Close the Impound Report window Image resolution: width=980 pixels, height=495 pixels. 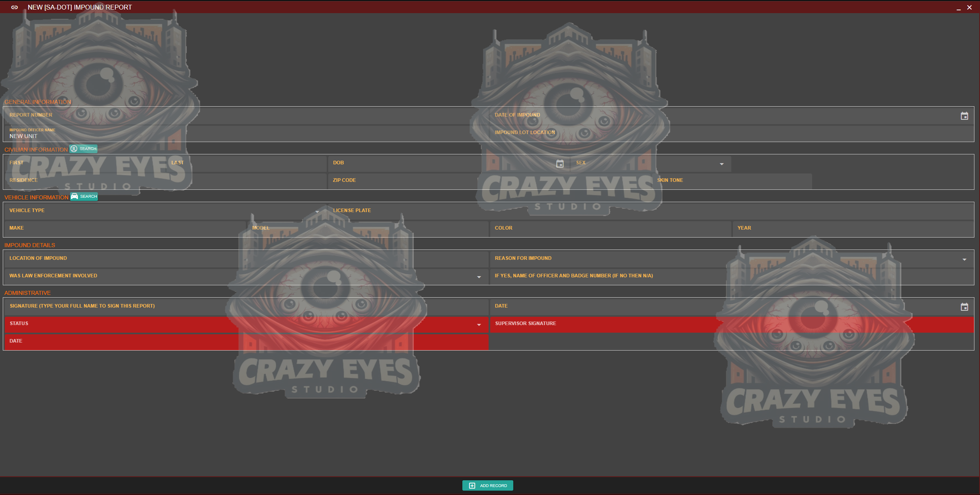[970, 8]
